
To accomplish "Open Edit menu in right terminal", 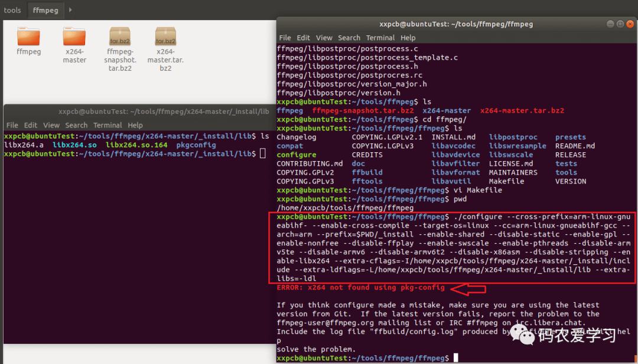I will tap(303, 38).
